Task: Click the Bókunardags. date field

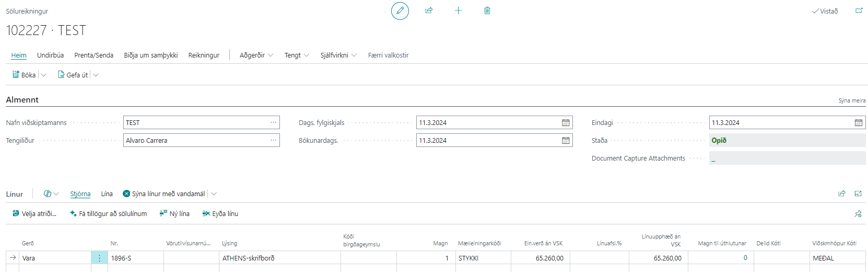Action: (488, 141)
